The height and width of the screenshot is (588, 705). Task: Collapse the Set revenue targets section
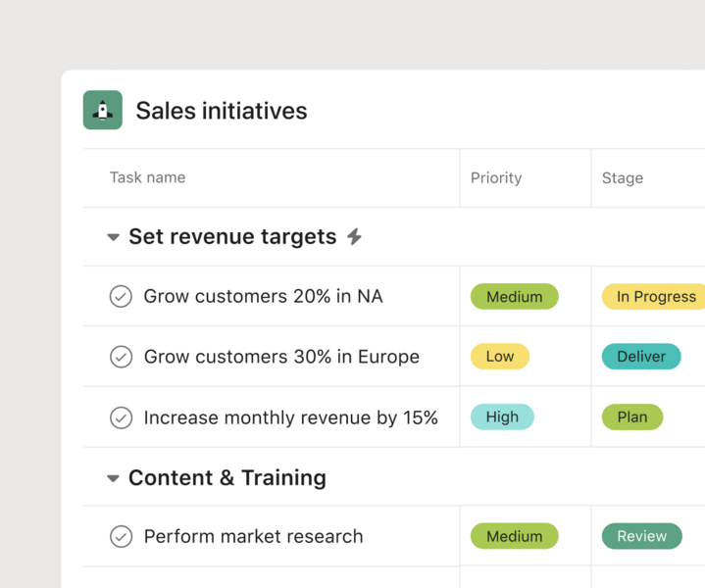[x=113, y=237]
